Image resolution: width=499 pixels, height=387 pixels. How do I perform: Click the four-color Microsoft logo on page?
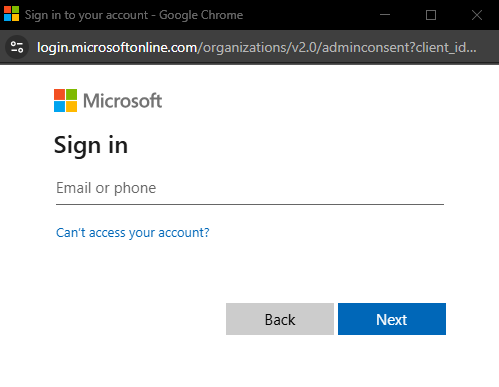[x=65, y=100]
